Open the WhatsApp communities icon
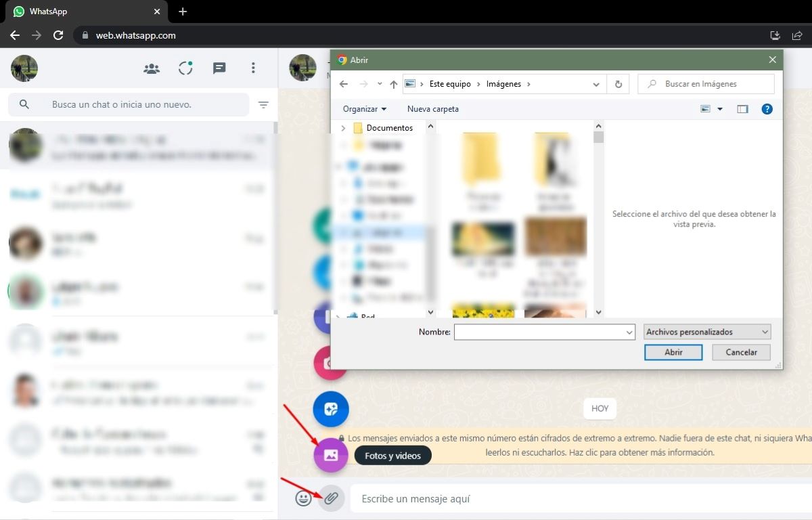 coord(152,68)
